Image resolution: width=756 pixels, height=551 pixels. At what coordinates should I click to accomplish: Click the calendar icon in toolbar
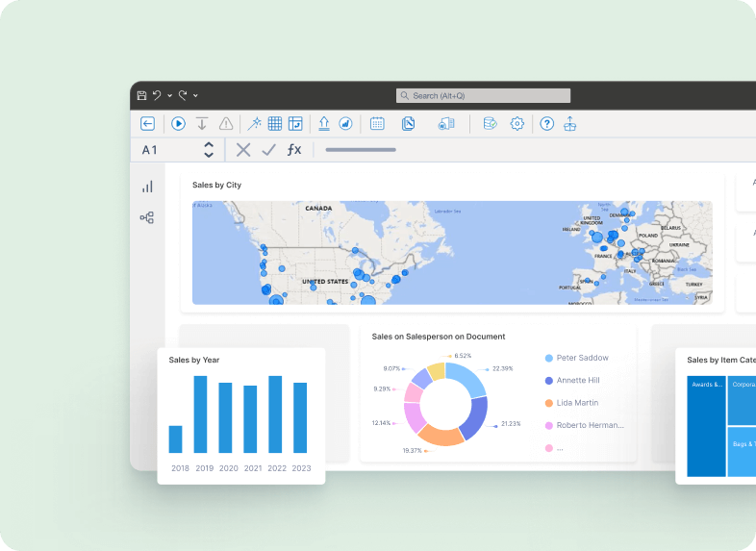click(377, 124)
